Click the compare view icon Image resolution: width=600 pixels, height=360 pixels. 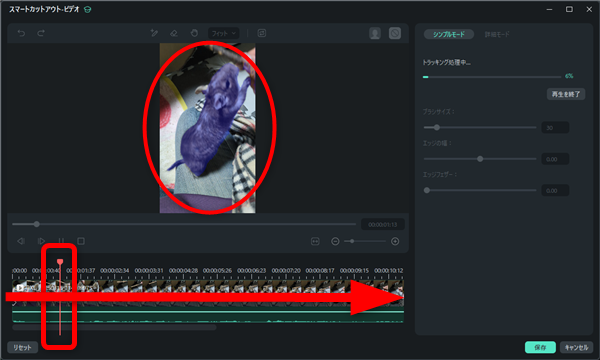[x=262, y=33]
